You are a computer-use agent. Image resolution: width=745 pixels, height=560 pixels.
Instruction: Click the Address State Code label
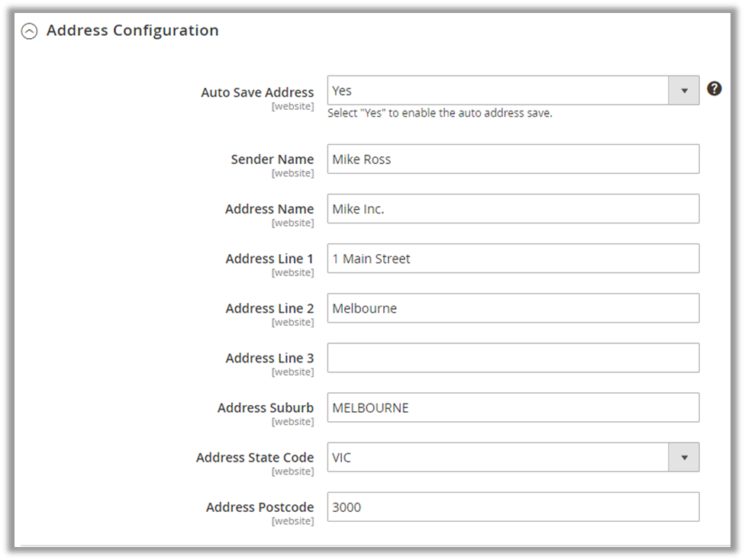coord(254,458)
